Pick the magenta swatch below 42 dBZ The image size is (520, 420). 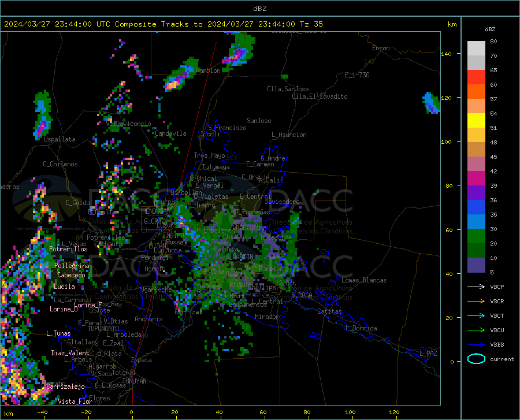click(x=476, y=179)
